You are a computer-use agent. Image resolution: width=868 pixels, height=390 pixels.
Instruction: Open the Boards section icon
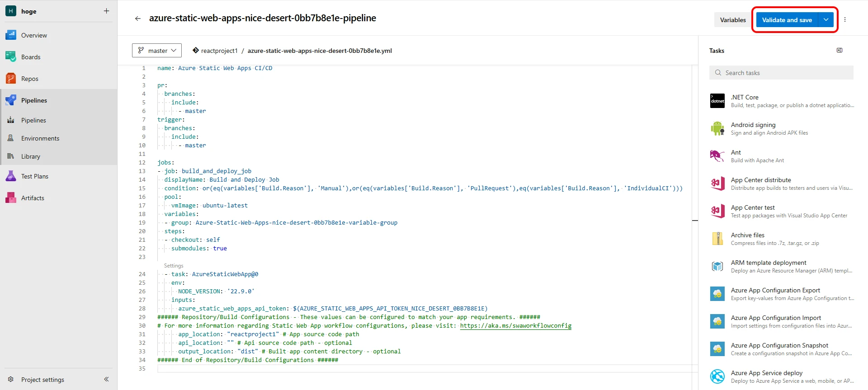pos(11,57)
